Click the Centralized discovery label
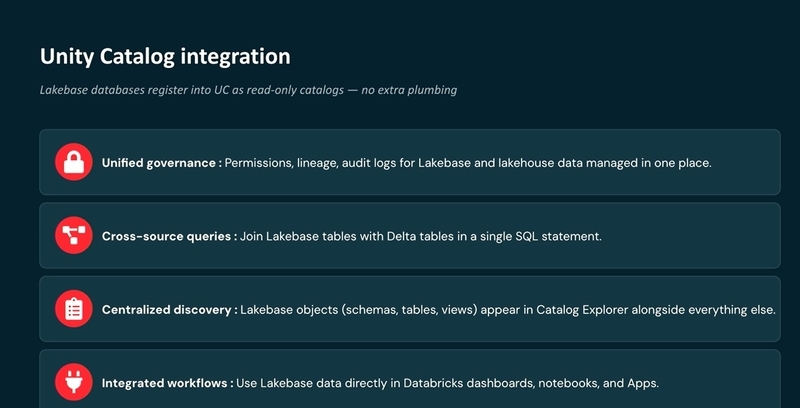Viewport: 800px width, 408px height. [170, 310]
